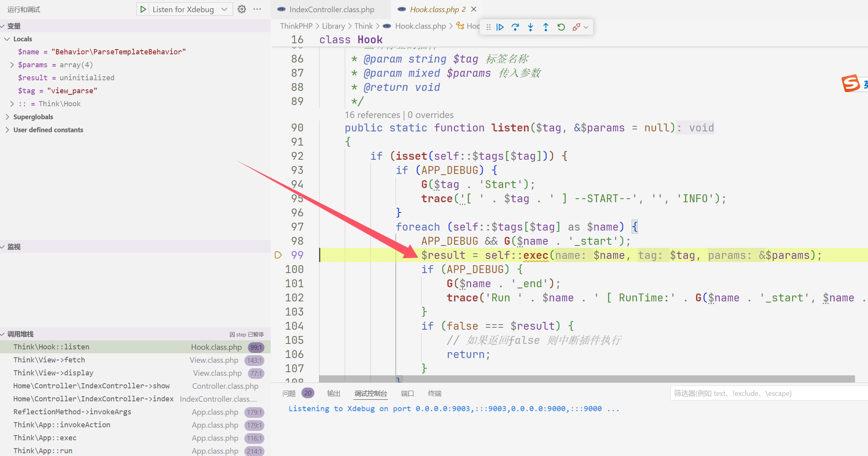
Task: Open launch.json via the gear icon
Action: coord(242,9)
